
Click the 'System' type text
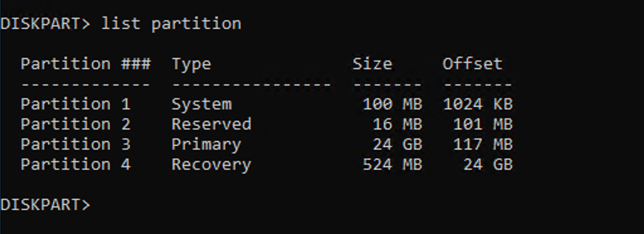pyautogui.click(x=202, y=104)
